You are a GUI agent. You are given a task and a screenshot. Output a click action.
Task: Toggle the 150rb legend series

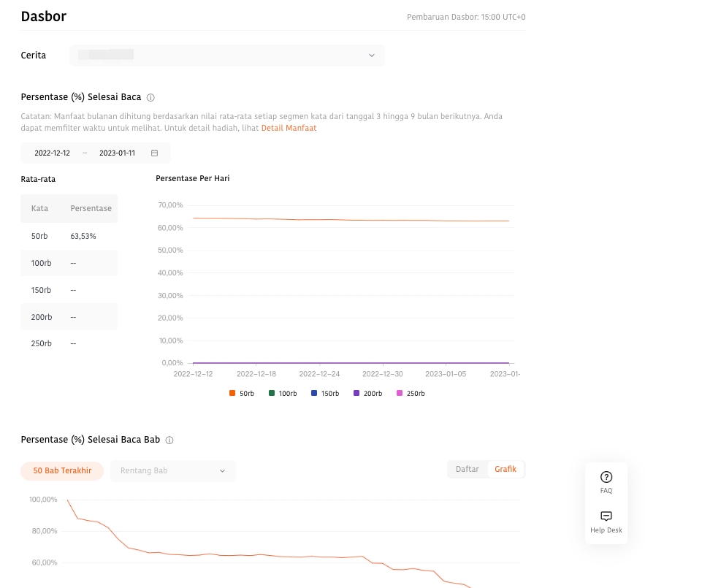(x=325, y=394)
